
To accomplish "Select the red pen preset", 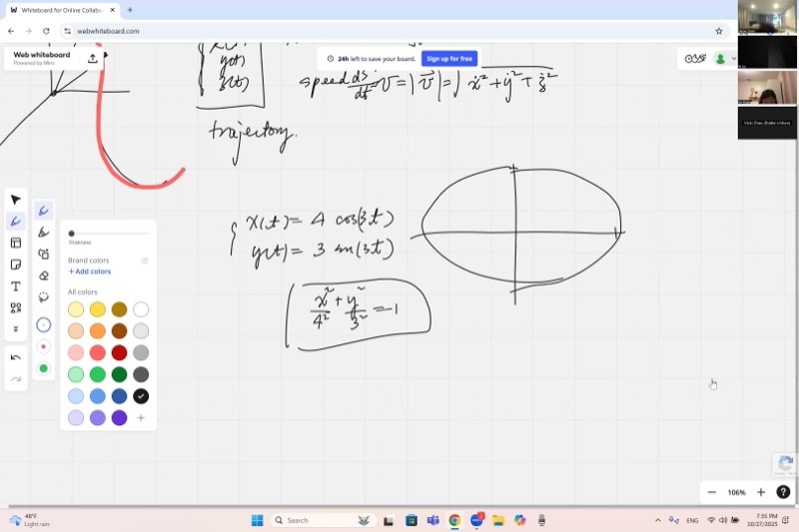I will pos(43,346).
